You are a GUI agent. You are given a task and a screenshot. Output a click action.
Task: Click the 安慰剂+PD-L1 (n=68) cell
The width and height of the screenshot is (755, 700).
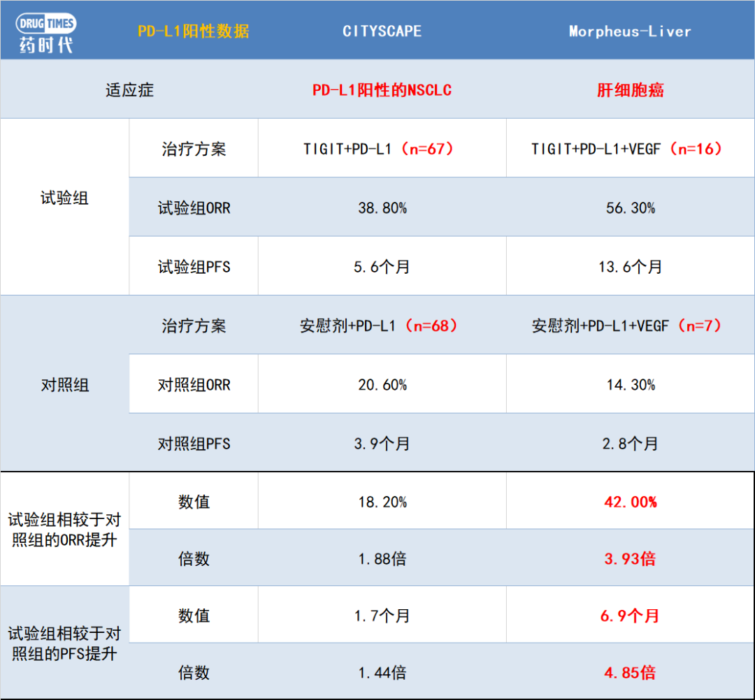coord(382,326)
